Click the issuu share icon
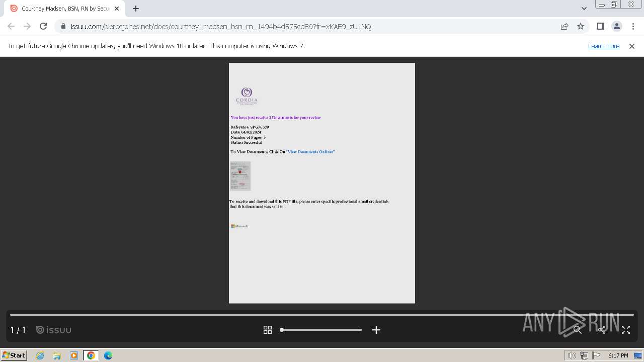Image resolution: width=644 pixels, height=362 pixels. 602,330
